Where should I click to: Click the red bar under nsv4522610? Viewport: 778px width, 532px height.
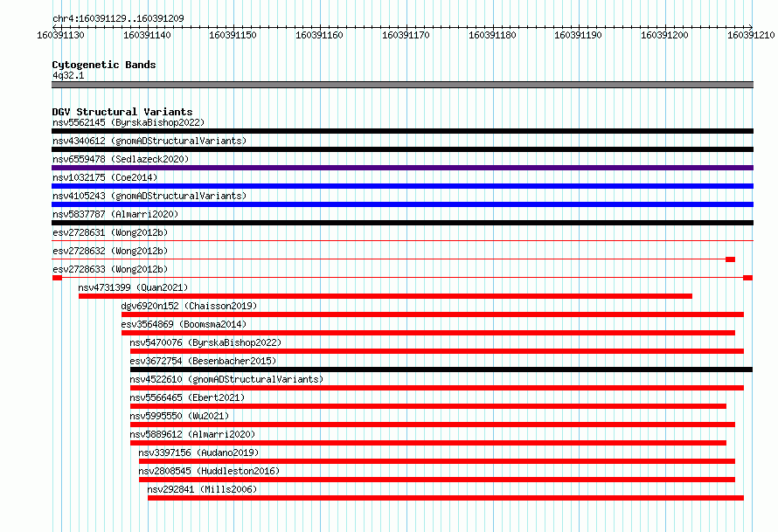coord(437,388)
